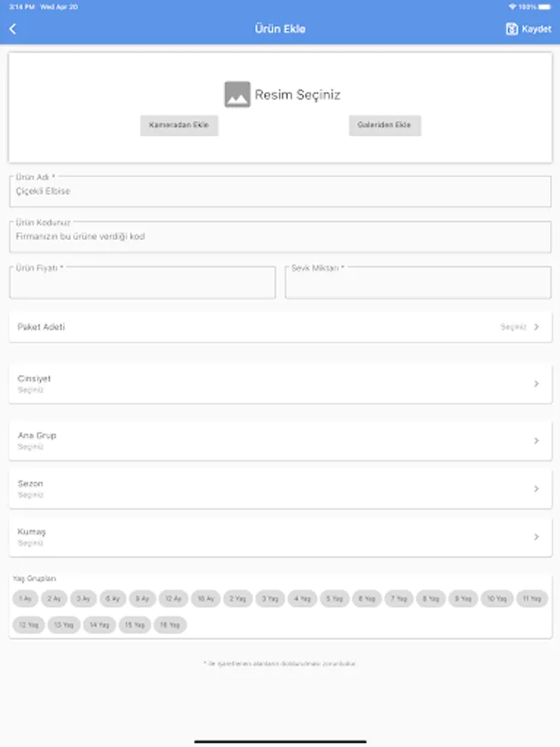Open the Ana Grup picker
560x747 pixels.
coord(280,441)
